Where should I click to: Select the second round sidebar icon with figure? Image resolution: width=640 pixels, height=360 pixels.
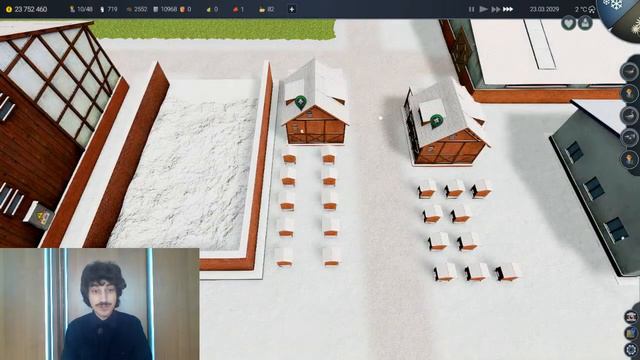629,93
